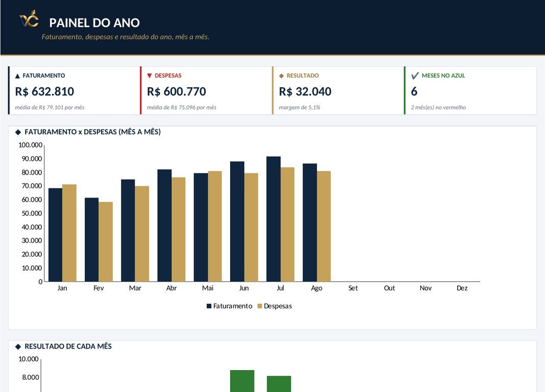Click the gold VC logo icon
This screenshot has height=392, width=545.
[29, 19]
